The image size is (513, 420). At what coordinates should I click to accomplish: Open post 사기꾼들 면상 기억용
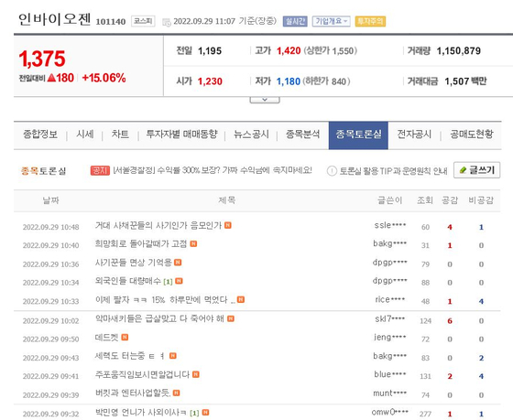click(x=133, y=263)
